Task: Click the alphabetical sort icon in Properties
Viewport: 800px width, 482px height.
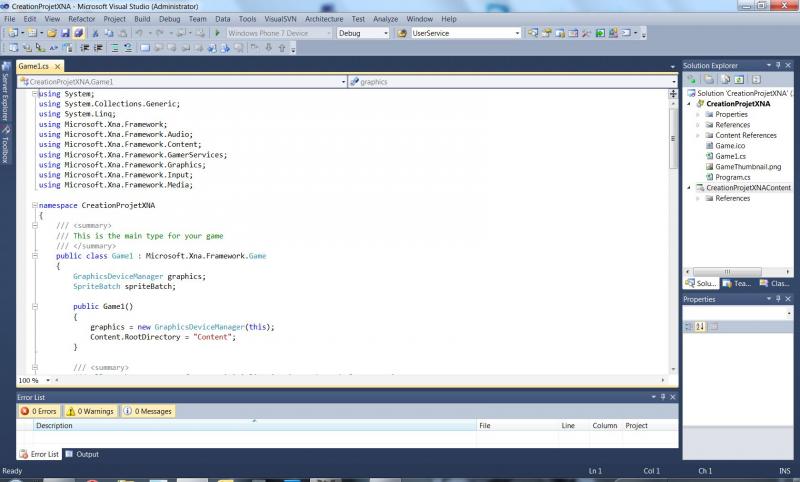Action: click(x=701, y=327)
